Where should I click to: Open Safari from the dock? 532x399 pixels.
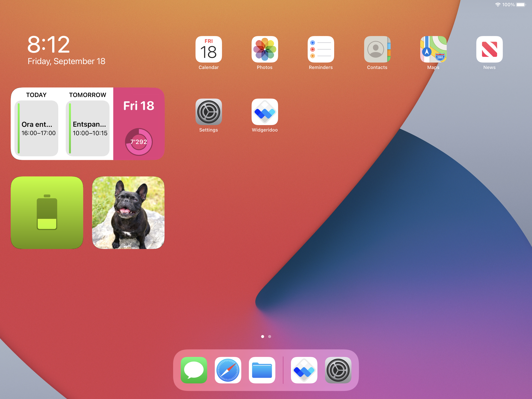pyautogui.click(x=228, y=370)
